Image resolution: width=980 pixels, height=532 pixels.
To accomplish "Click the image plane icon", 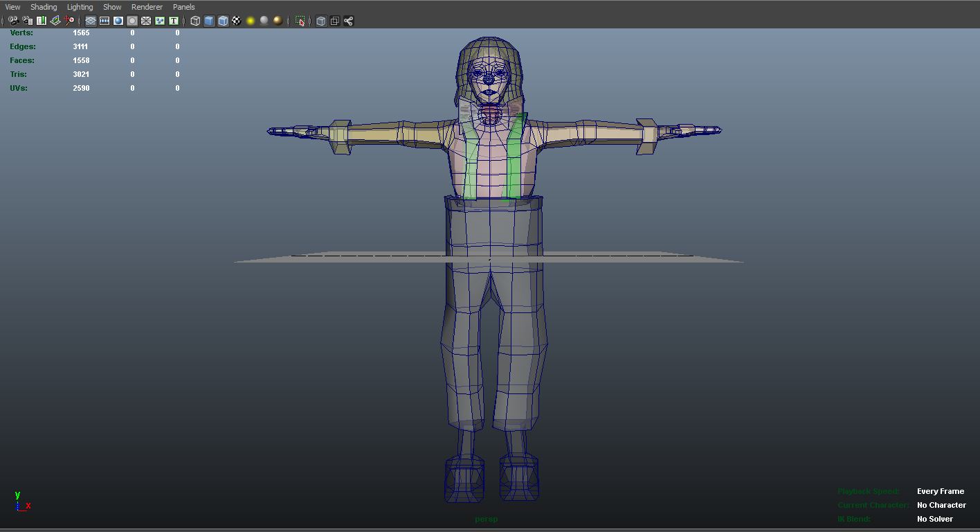I will pyautogui.click(x=55, y=21).
